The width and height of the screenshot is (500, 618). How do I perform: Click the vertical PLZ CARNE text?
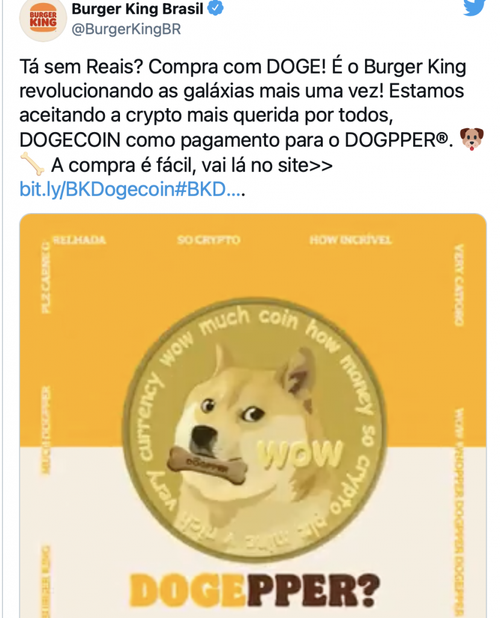pos(46,277)
